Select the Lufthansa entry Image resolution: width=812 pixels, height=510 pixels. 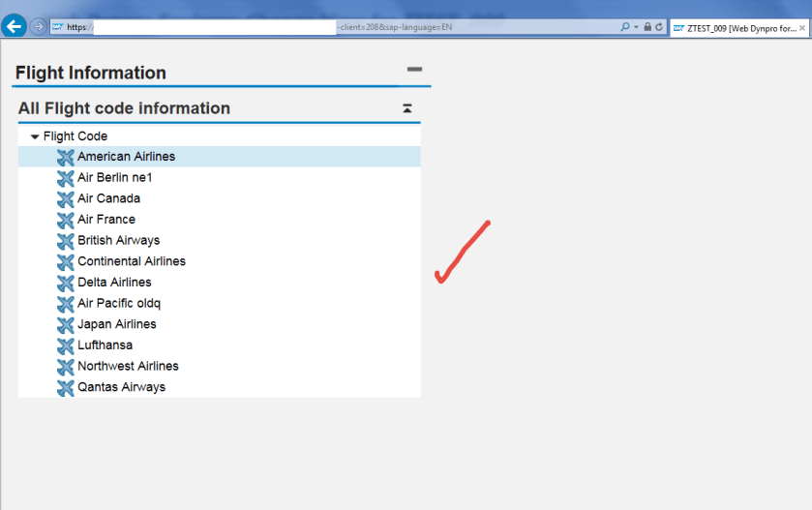[105, 345]
